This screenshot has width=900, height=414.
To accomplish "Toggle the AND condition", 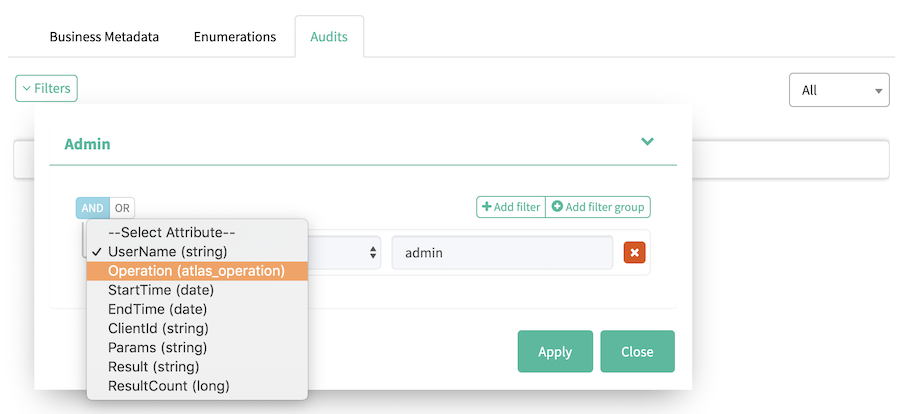I will coord(92,208).
